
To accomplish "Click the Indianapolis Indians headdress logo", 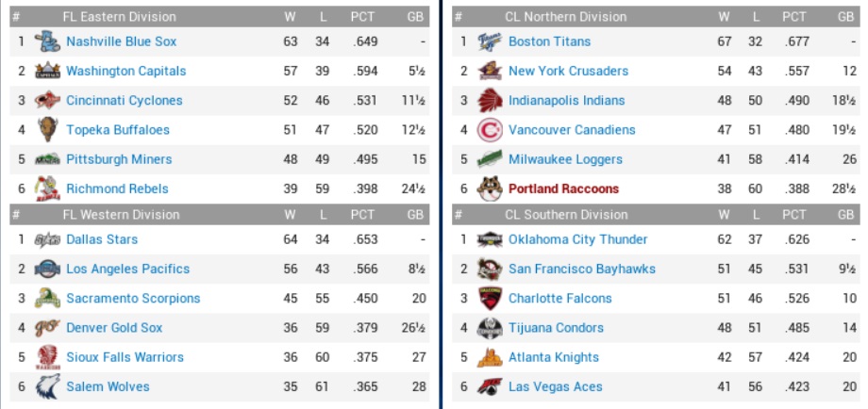I will coord(489,100).
